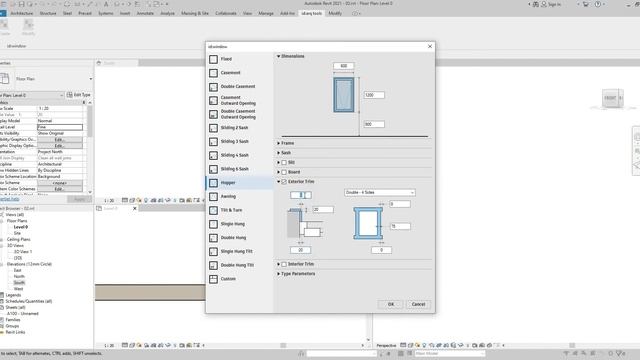Expand the Type Parameters section
The width and height of the screenshot is (640, 360).
pos(279,274)
